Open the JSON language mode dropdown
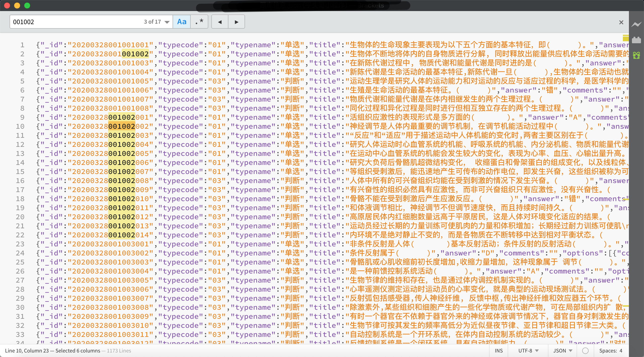644x357 pixels. [x=562, y=351]
